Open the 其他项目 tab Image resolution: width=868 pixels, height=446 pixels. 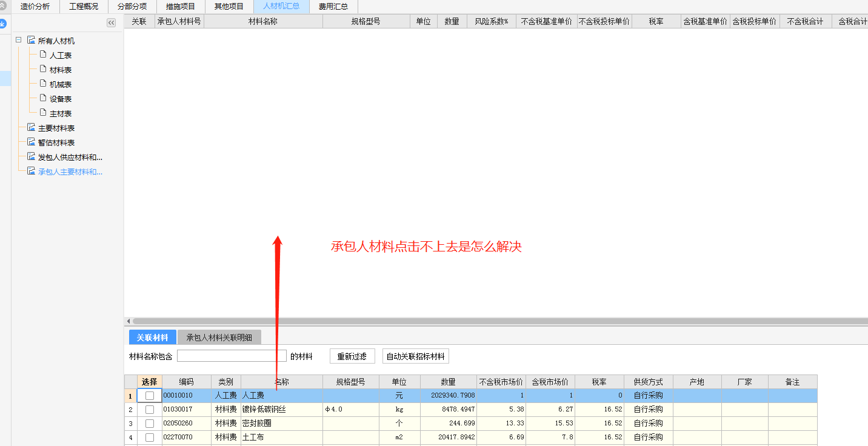coord(229,7)
